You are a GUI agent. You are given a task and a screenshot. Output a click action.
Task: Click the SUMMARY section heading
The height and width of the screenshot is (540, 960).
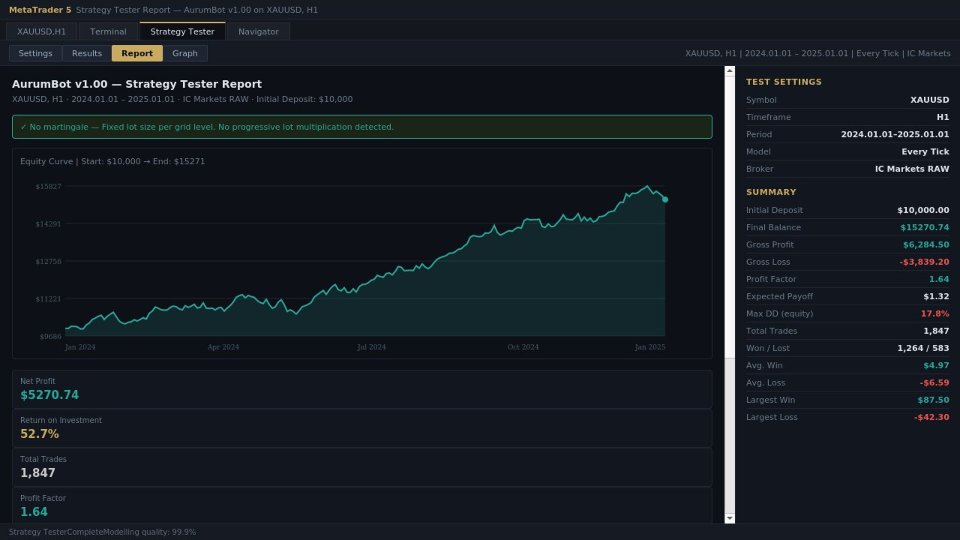[x=771, y=192]
